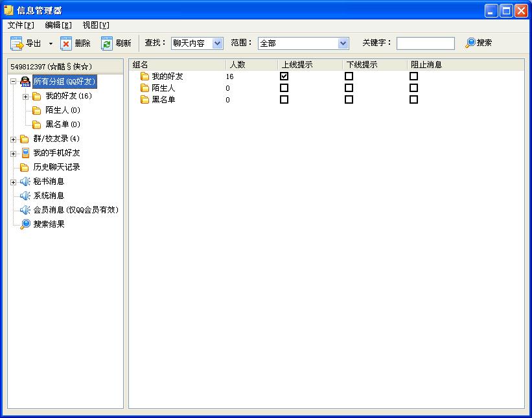Expand the 秘书消息 tree node
Screen dimensions: 532x418
[x=13, y=182]
